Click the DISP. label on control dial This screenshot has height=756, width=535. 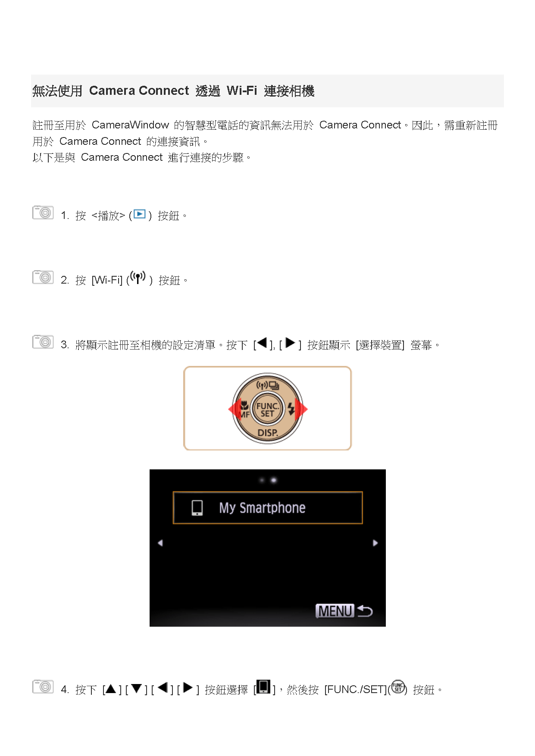[x=268, y=433]
